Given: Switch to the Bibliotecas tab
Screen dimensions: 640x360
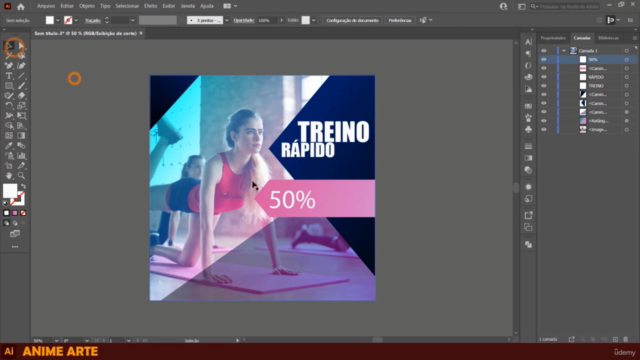Looking at the screenshot, I should coord(608,38).
